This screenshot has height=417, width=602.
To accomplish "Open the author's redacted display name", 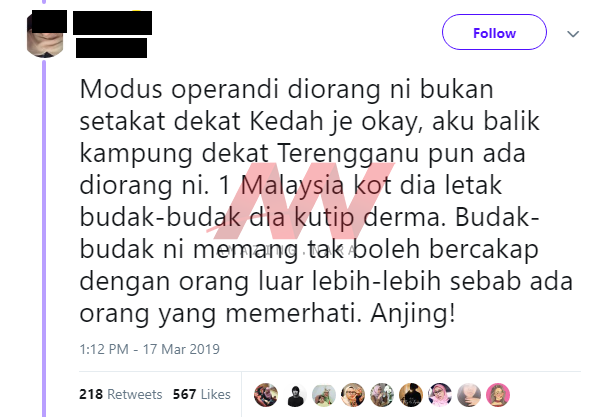I will point(112,23).
